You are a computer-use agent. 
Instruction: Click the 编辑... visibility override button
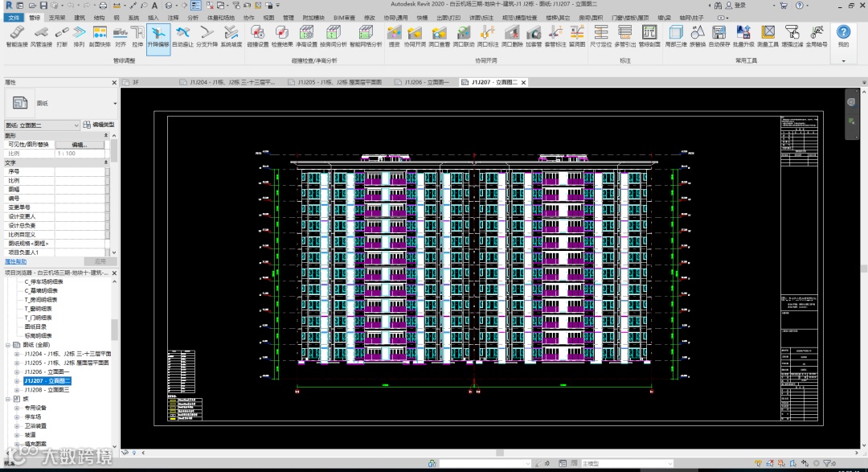(80, 145)
